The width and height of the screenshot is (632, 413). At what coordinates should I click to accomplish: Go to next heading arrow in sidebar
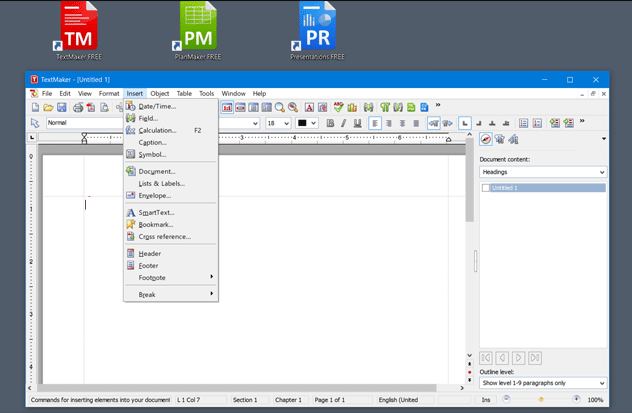click(519, 358)
